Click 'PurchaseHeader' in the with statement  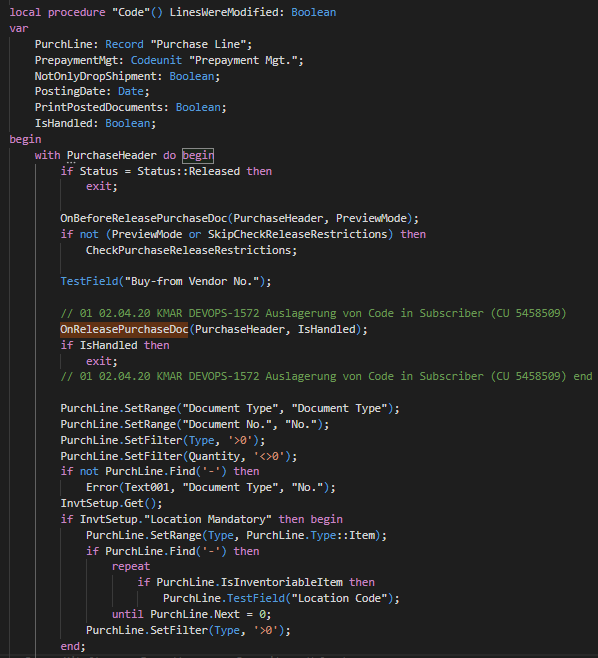pos(111,155)
